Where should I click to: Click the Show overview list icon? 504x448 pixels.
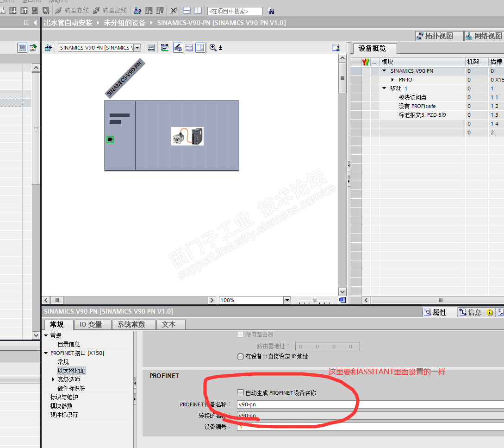(22, 48)
